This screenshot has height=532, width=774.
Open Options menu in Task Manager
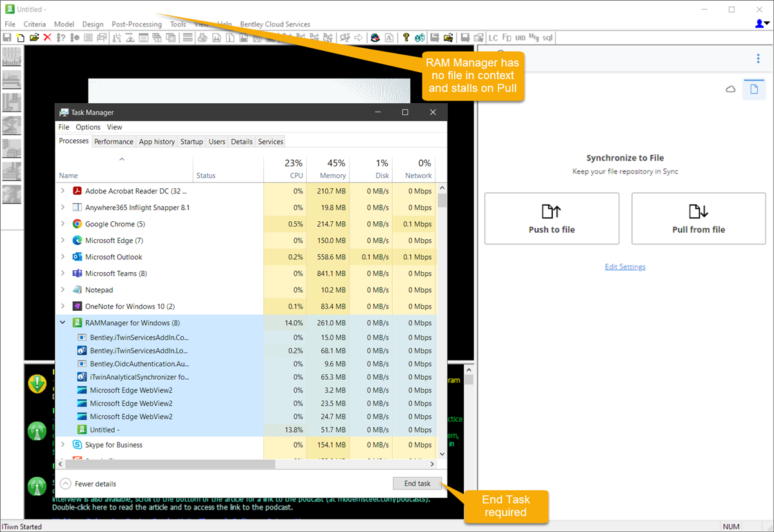(x=88, y=127)
